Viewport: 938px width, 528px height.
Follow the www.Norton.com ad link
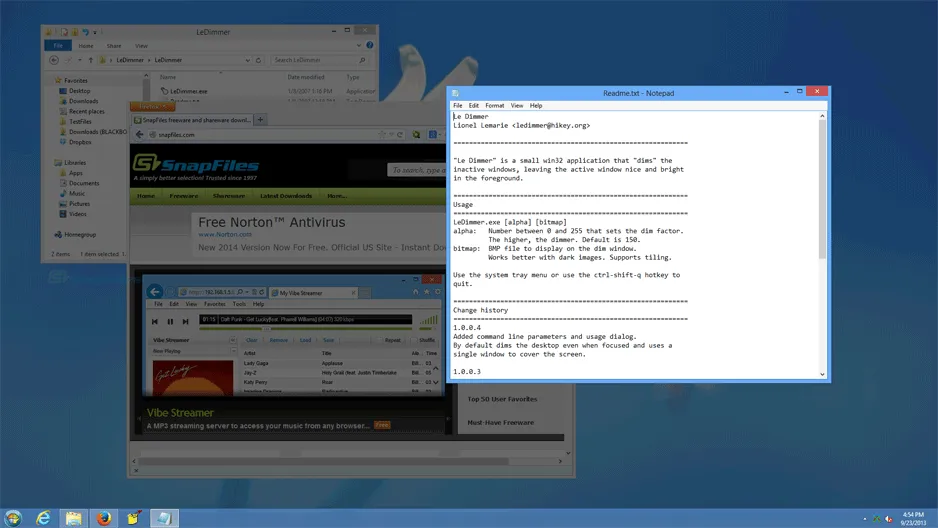[x=225, y=234]
